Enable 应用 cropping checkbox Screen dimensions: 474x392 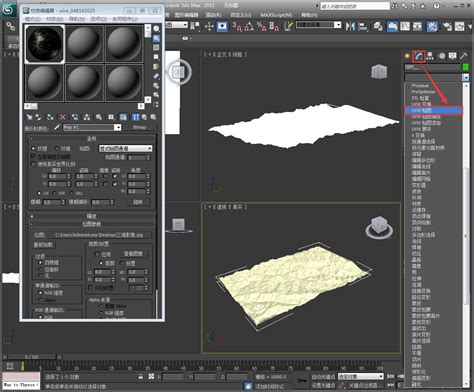coord(97,254)
